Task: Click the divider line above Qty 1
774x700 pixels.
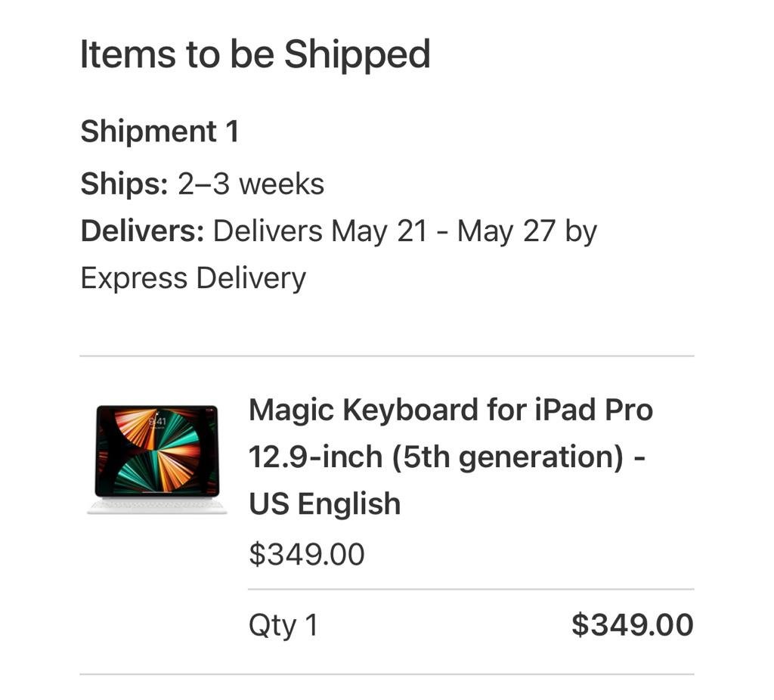Action: coord(470,589)
